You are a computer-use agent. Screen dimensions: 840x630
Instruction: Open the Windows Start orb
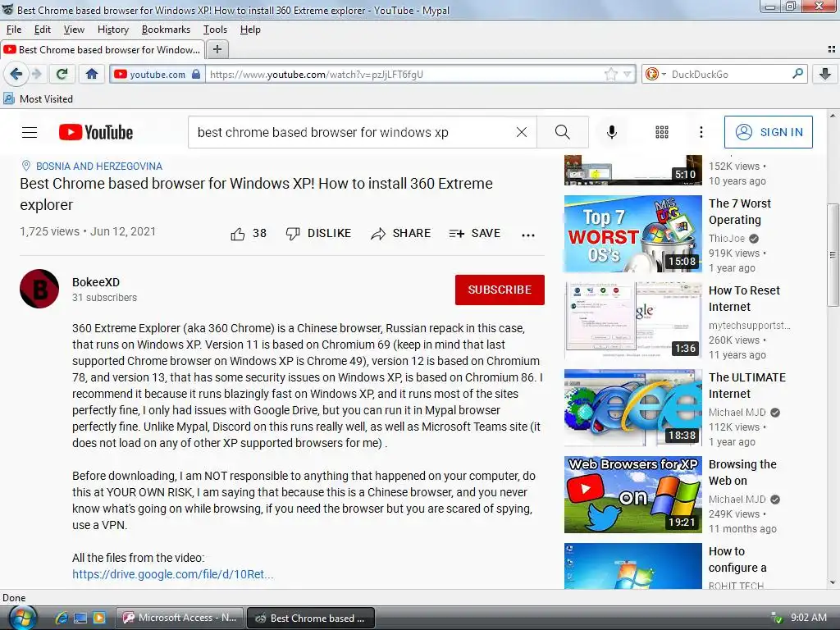coord(22,618)
